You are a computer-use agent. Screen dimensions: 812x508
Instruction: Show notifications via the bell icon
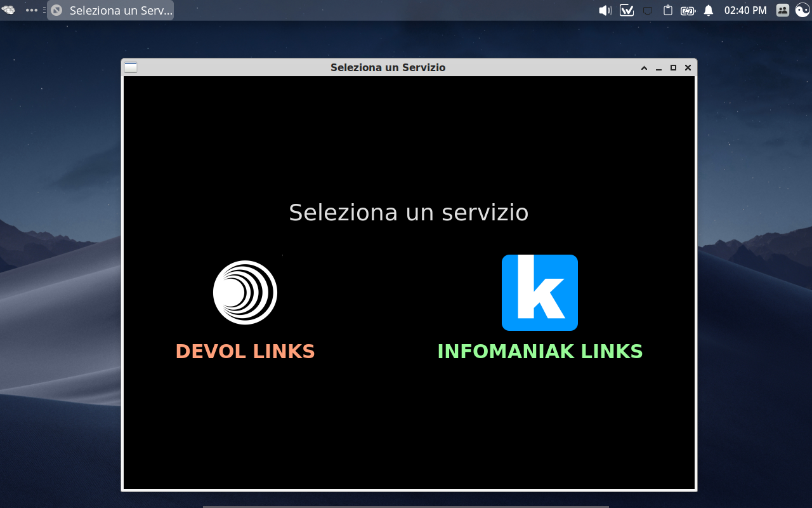(709, 10)
